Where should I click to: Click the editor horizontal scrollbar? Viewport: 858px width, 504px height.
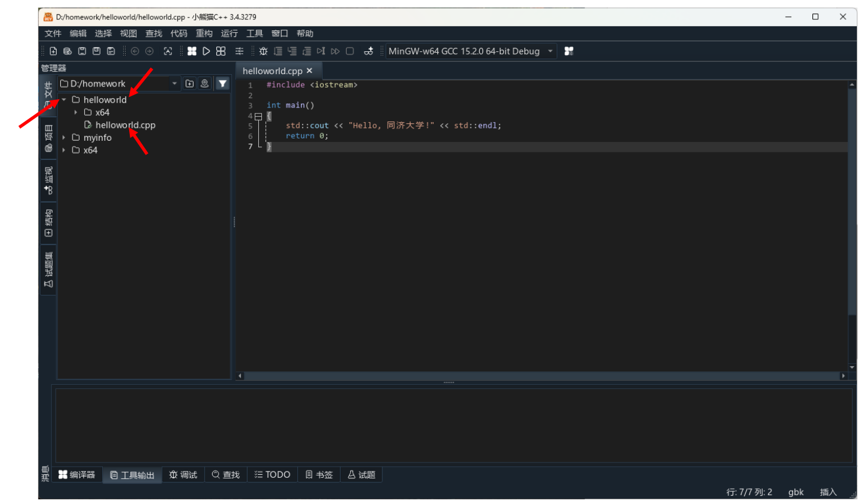coord(541,376)
